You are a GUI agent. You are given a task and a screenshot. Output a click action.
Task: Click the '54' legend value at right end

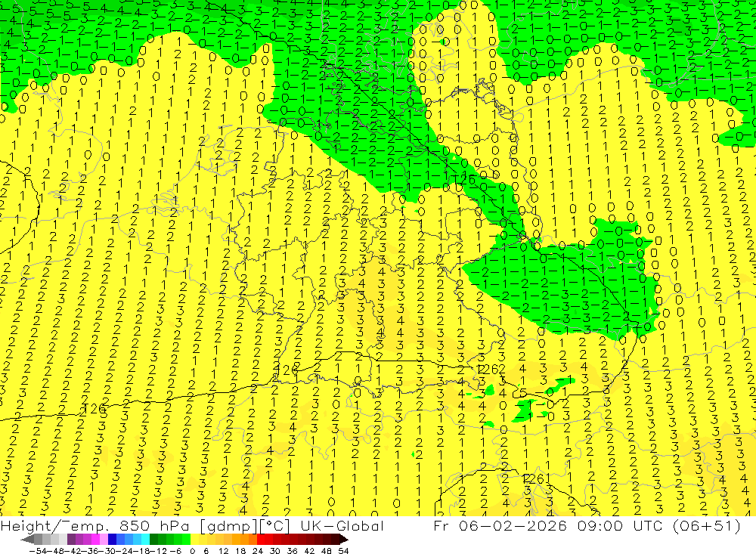[x=343, y=551]
